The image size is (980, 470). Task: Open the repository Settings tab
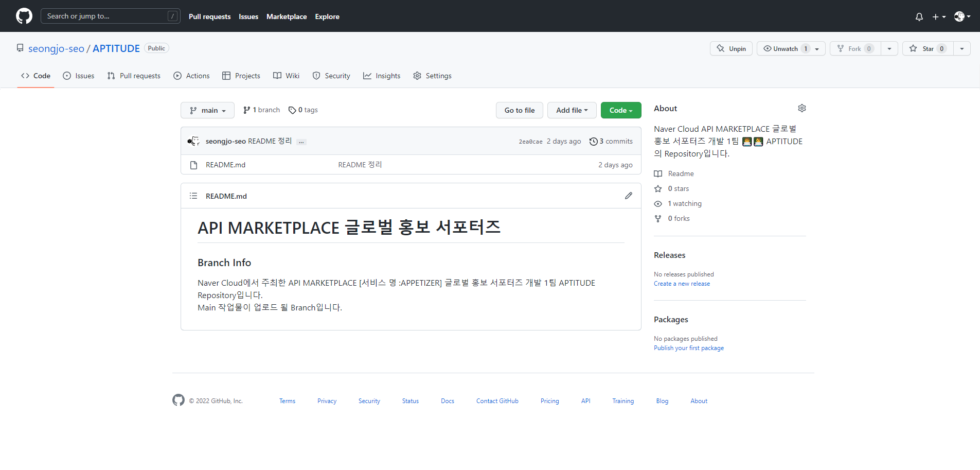(432, 76)
